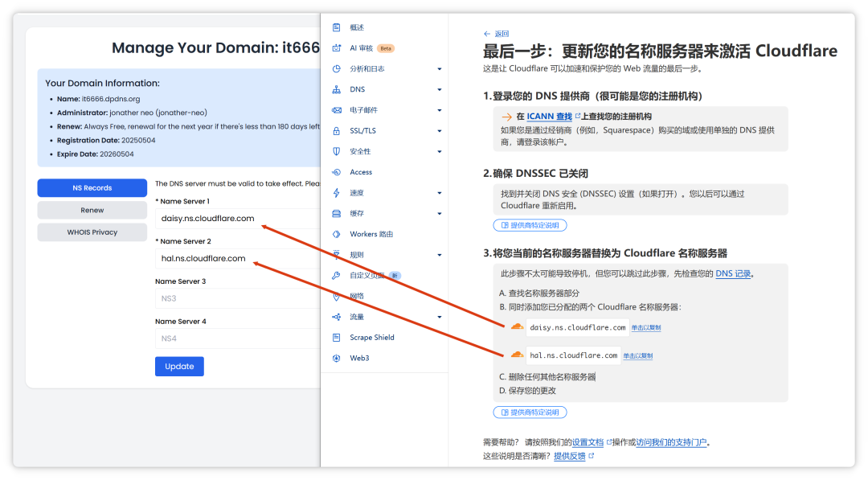
Task: Click the hal.ns.cloudflare.com code box in Cloudflare
Action: (x=574, y=355)
